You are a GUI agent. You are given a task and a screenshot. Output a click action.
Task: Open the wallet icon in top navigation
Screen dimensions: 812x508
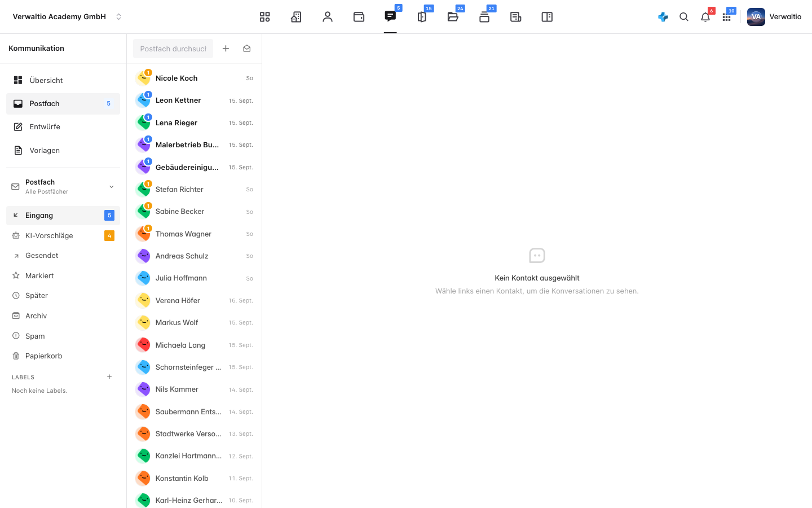point(359,17)
